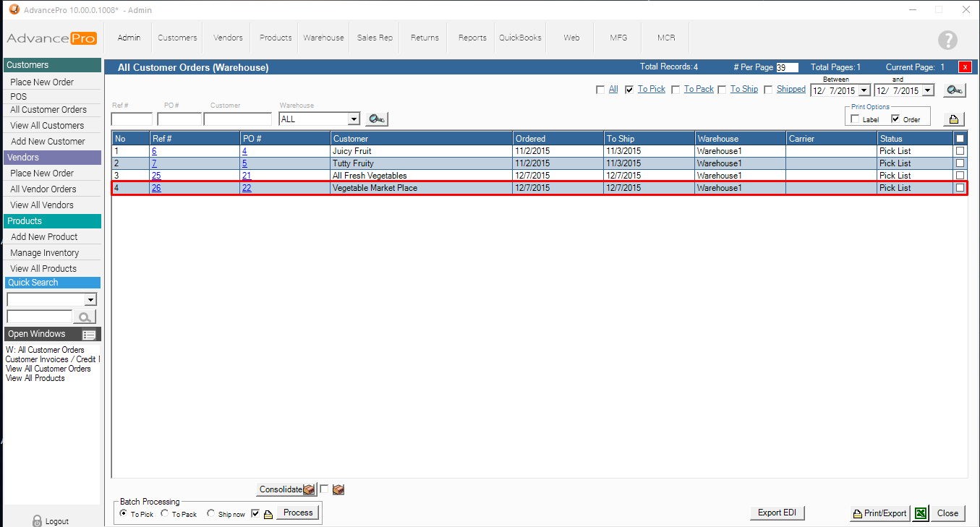Click the Export EDI button
Screen dimensions: 980x527
coord(777,513)
